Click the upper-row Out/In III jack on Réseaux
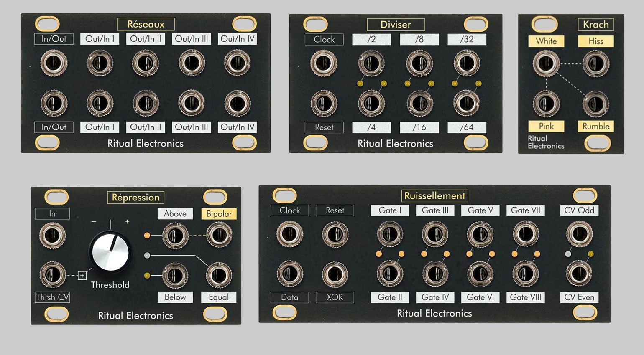Viewport: 644px width, 355px height. pyautogui.click(x=192, y=63)
